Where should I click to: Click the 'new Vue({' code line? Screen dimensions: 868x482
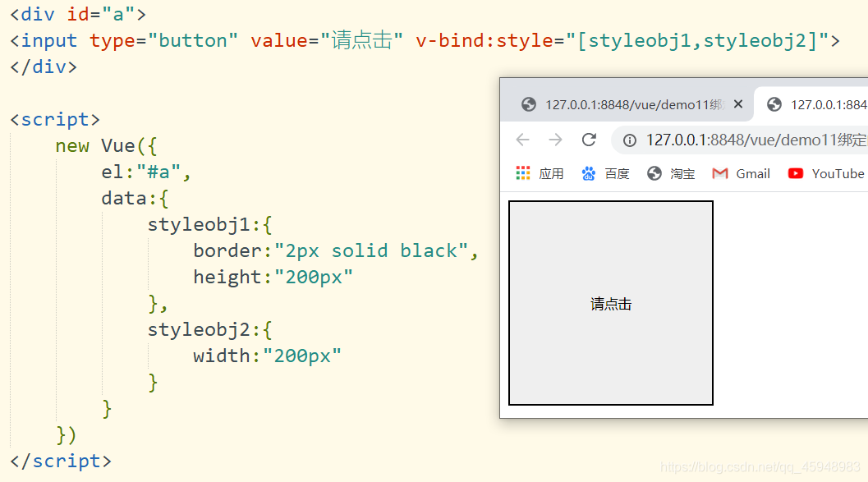(x=106, y=146)
